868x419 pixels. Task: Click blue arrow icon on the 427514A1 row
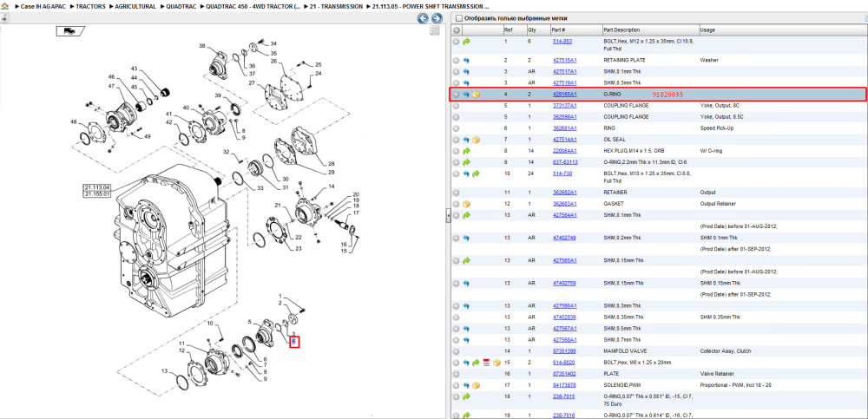tap(466, 140)
